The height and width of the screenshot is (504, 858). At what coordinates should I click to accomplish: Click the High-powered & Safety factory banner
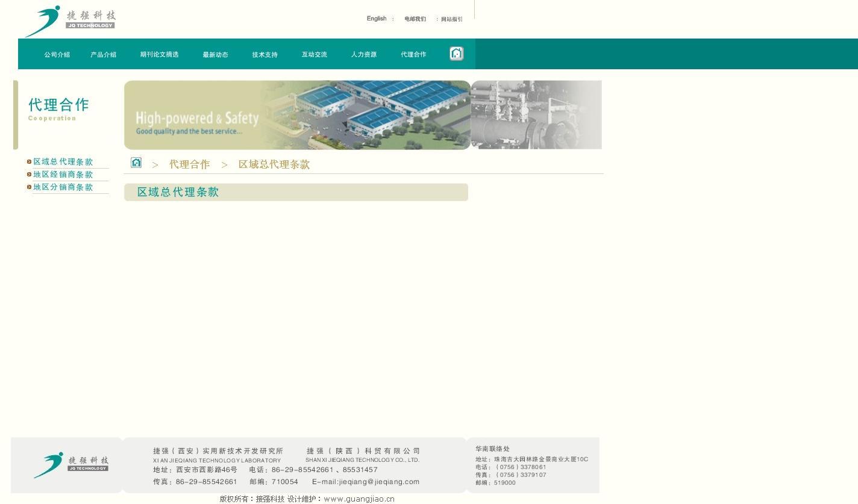(297, 115)
